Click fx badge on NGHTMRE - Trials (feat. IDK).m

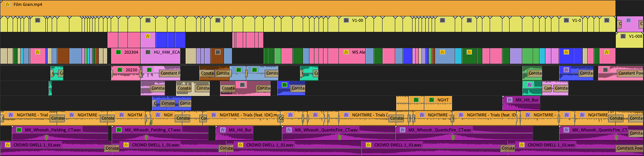click(214, 115)
